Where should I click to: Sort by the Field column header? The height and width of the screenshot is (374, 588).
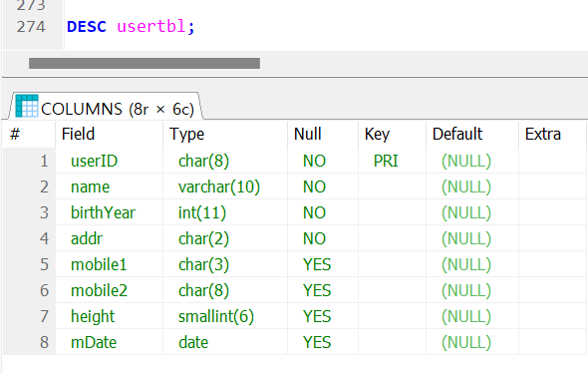coord(109,134)
